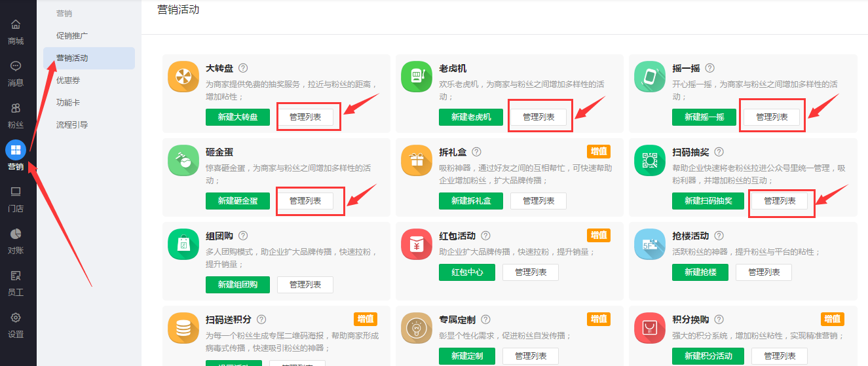Click the 大转盘 orange wheel icon

[x=183, y=77]
